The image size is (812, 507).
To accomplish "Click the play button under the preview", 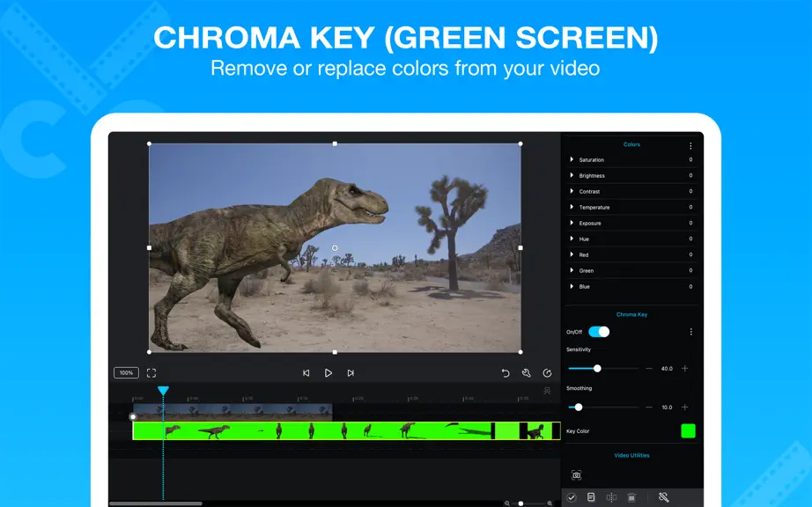I will (x=328, y=373).
